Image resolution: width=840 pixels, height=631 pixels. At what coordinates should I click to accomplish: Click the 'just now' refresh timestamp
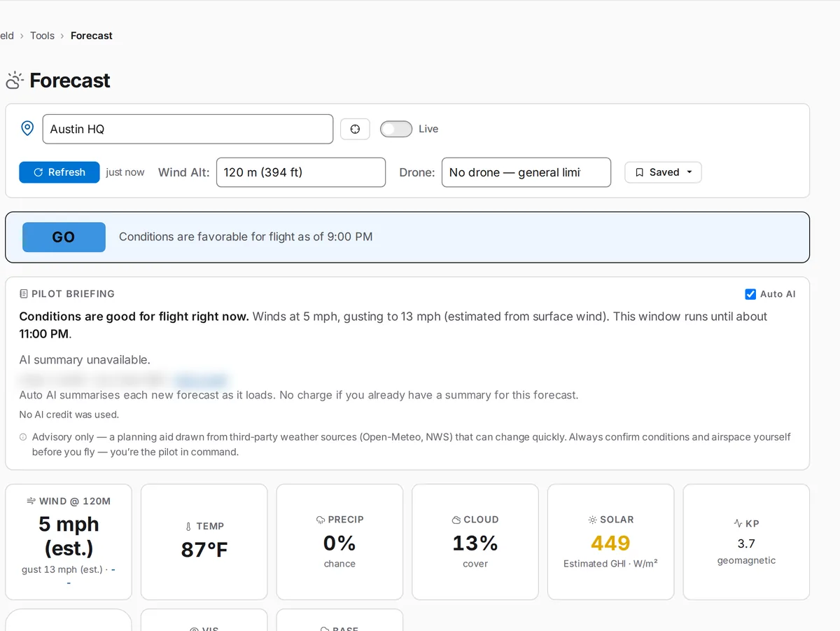tap(125, 172)
